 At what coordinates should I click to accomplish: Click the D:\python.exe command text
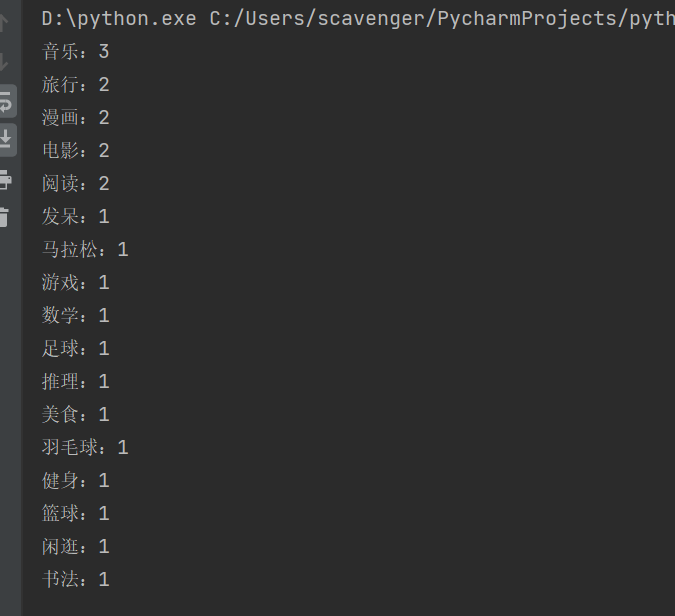click(x=118, y=19)
